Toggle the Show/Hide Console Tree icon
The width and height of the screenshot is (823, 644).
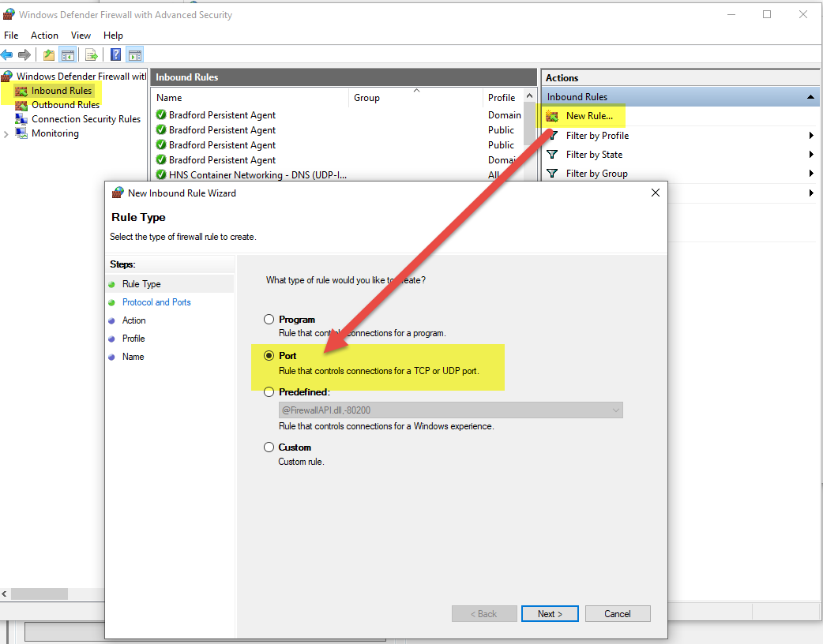click(x=68, y=54)
